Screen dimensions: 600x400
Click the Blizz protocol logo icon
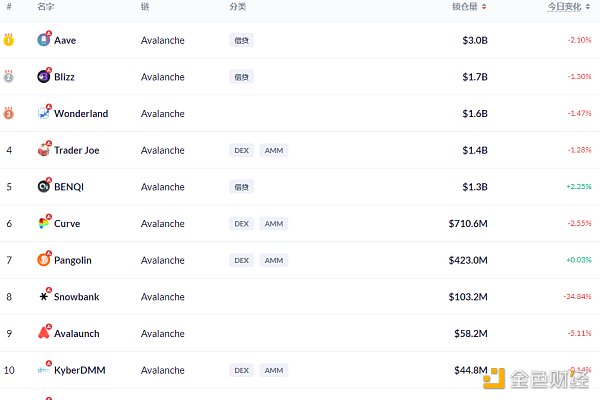44,77
